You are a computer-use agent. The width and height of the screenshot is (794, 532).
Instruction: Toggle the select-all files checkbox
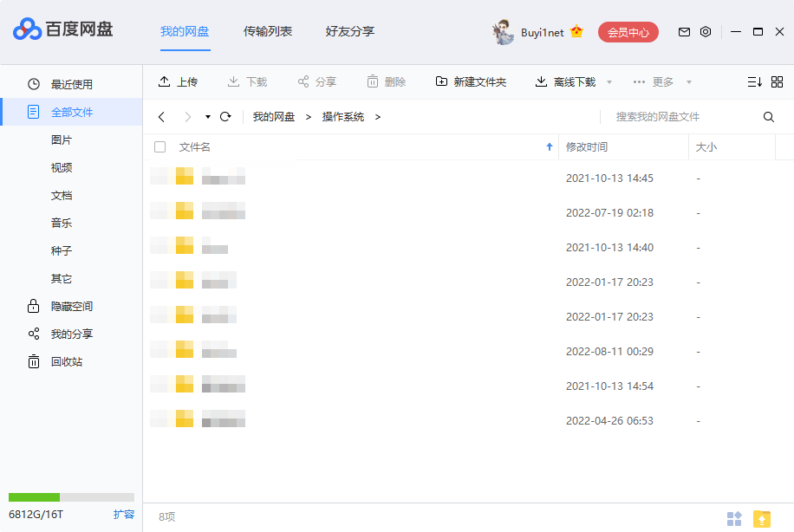[159, 146]
